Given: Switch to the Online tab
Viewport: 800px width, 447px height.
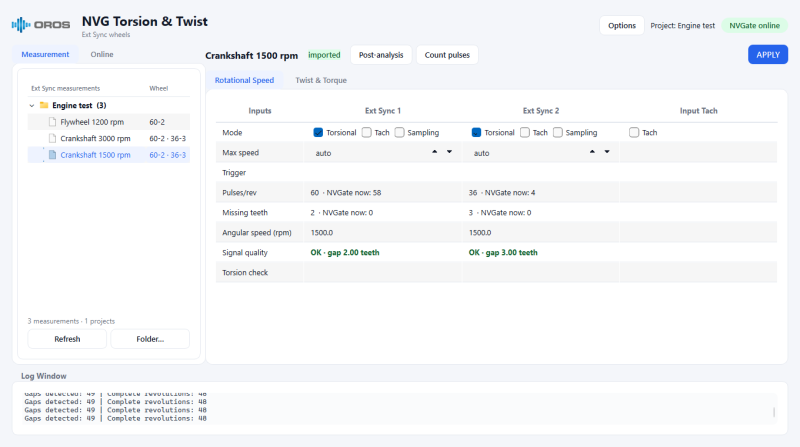Looking at the screenshot, I should (x=102, y=54).
